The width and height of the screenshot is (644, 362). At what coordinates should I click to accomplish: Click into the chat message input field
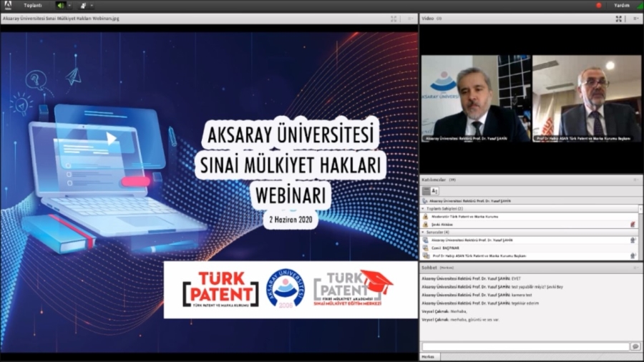coord(526,347)
